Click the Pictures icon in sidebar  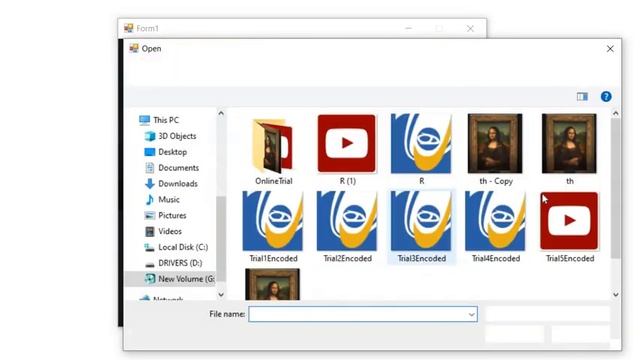[x=150, y=216]
